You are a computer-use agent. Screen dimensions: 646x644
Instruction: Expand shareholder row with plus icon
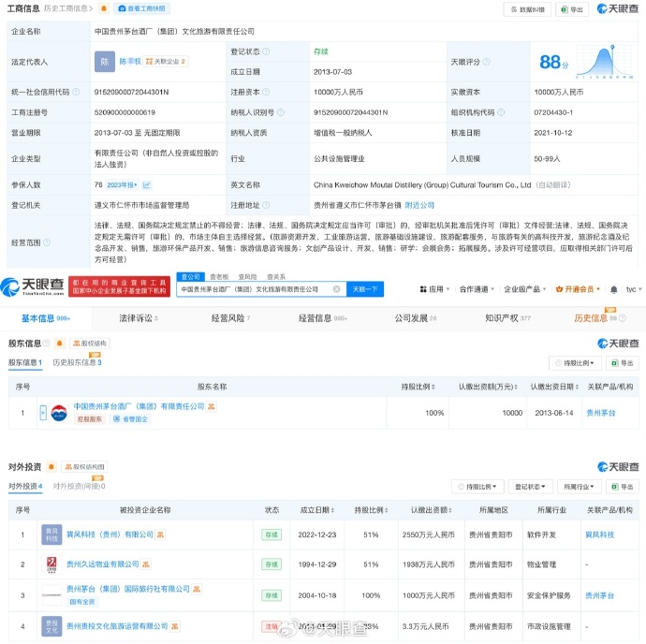tap(43, 413)
